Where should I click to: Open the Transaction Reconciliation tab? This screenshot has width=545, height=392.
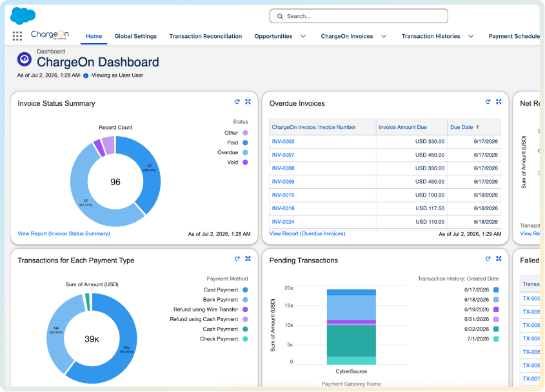(205, 36)
